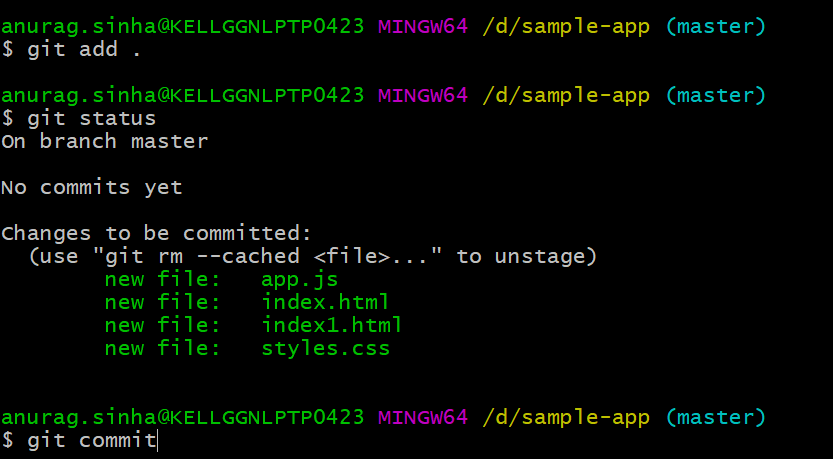Click the app.js filename
This screenshot has width=833, height=459.
click(299, 280)
